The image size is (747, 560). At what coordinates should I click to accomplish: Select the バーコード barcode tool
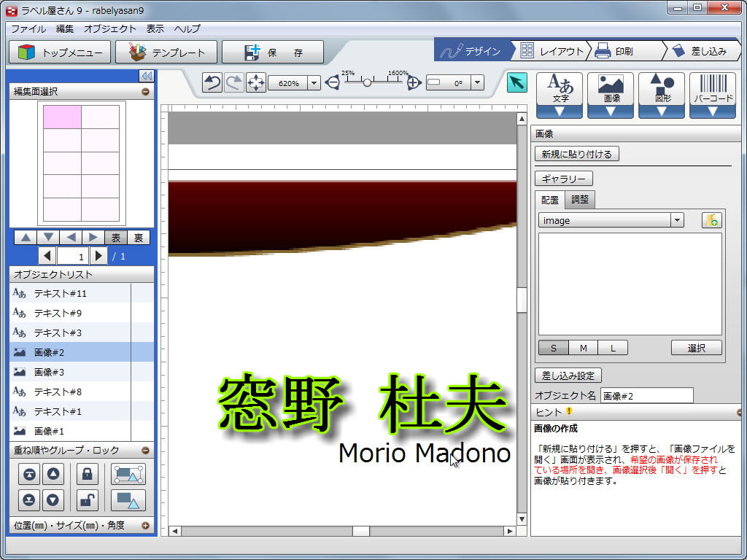[x=712, y=89]
